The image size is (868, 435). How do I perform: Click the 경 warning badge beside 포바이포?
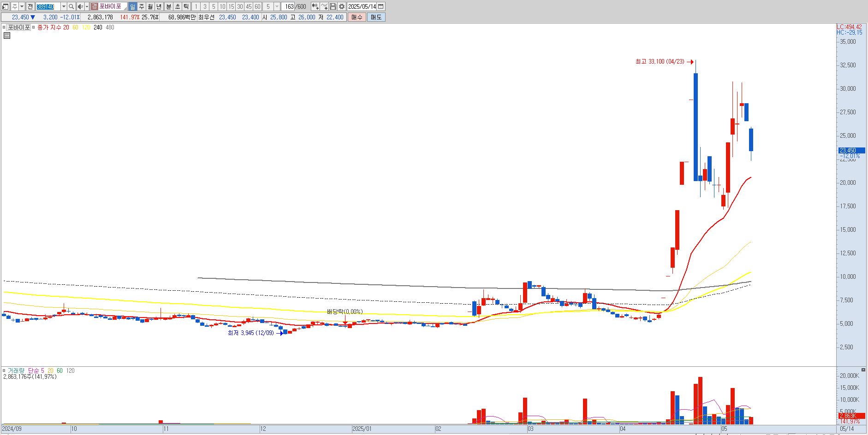(94, 6)
